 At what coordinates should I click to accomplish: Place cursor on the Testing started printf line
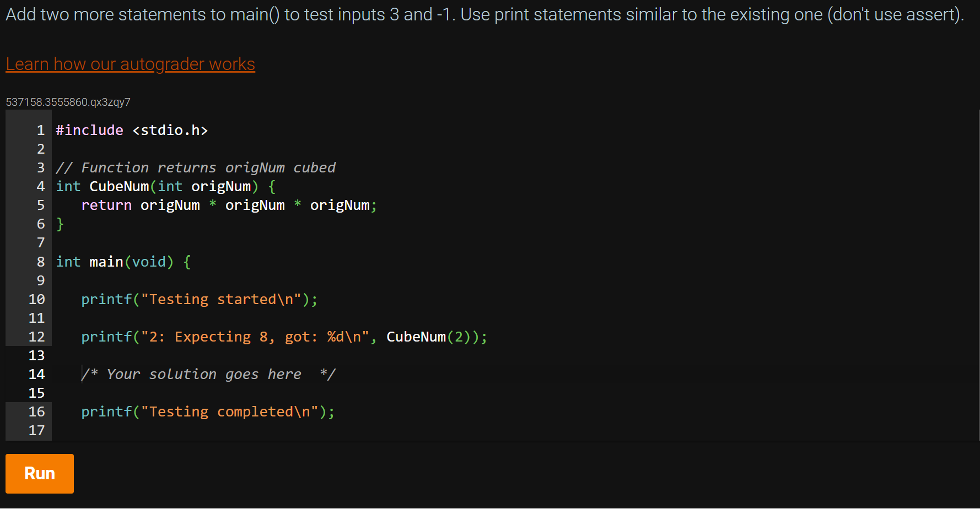pyautogui.click(x=198, y=299)
